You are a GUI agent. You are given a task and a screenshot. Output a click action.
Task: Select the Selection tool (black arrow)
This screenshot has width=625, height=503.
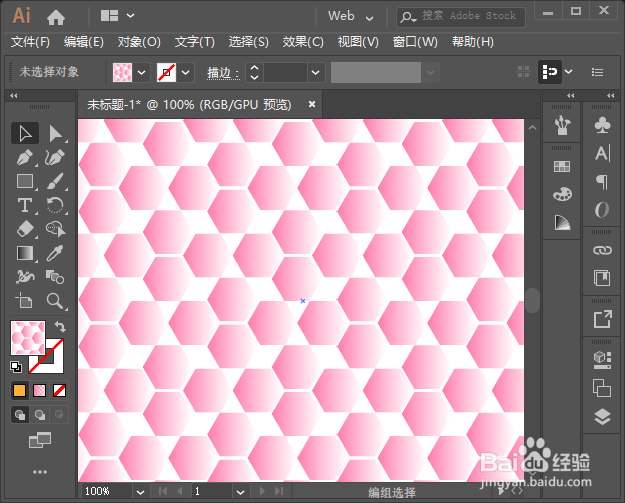click(25, 133)
